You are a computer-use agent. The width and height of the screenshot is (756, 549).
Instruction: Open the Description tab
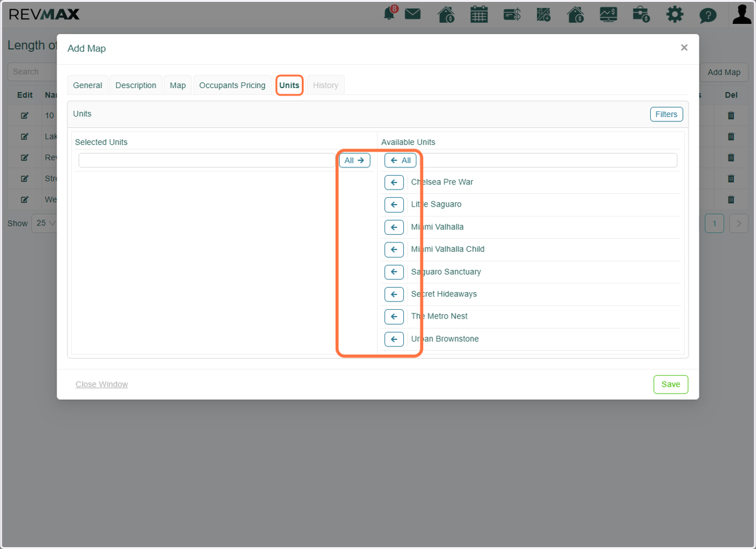(135, 86)
